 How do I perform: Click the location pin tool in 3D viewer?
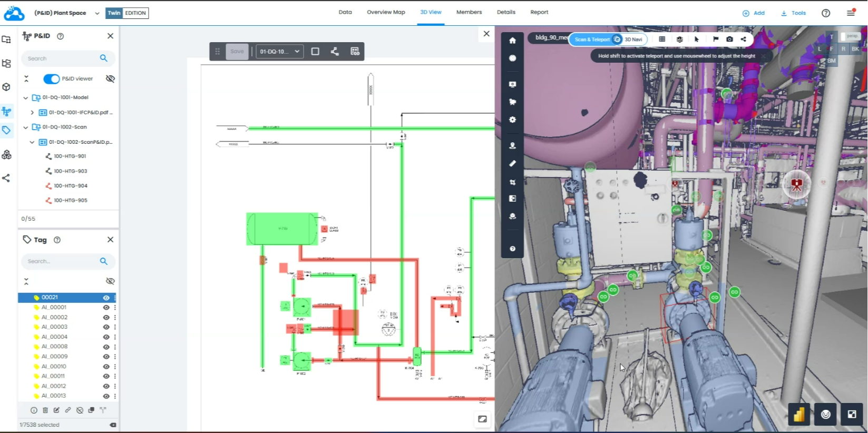click(x=512, y=145)
